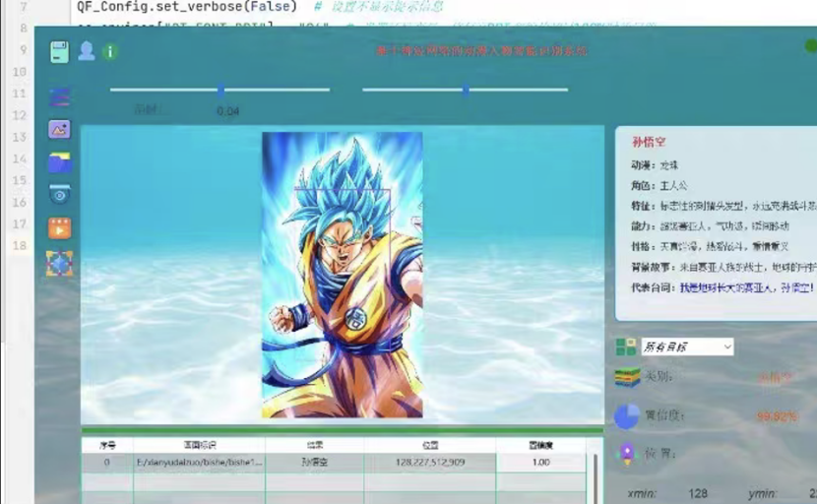Click the green info icon
This screenshot has width=817, height=504.
(110, 51)
